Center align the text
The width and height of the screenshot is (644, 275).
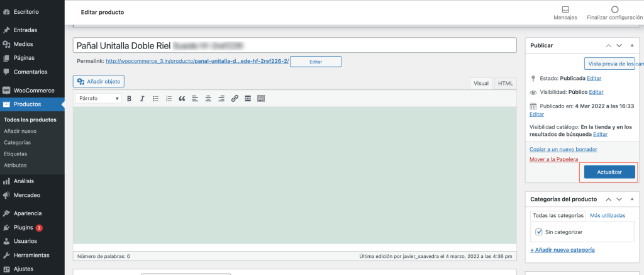(x=208, y=99)
